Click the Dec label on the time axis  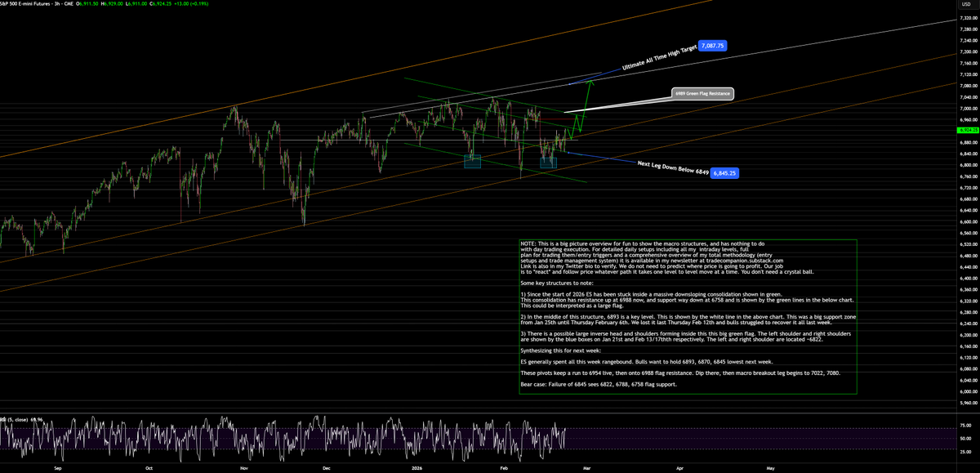pos(326,469)
